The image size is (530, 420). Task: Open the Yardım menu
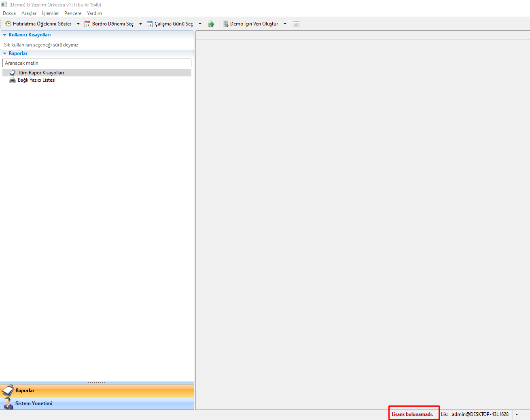[x=94, y=13]
